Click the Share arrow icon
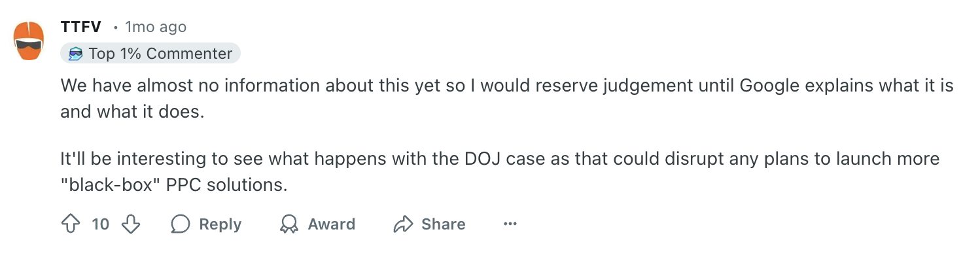Screen dimensions: 980x255 click(x=403, y=224)
